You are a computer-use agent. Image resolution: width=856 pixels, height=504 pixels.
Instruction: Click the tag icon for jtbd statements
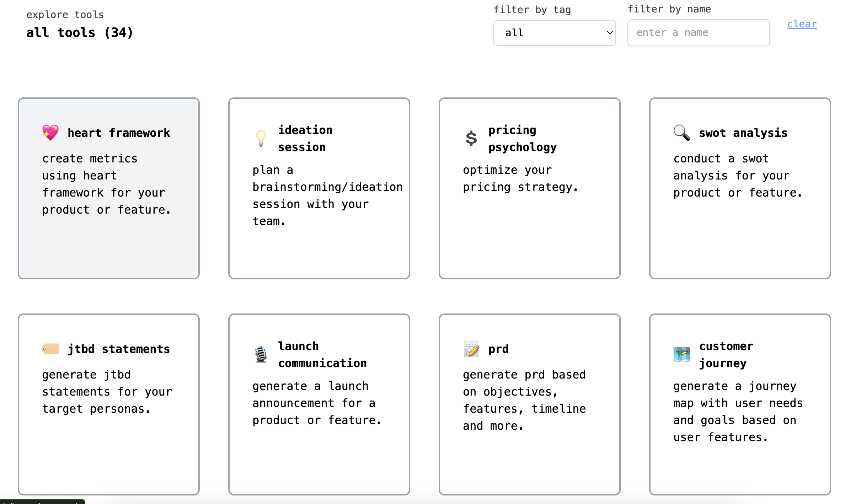[x=50, y=349]
